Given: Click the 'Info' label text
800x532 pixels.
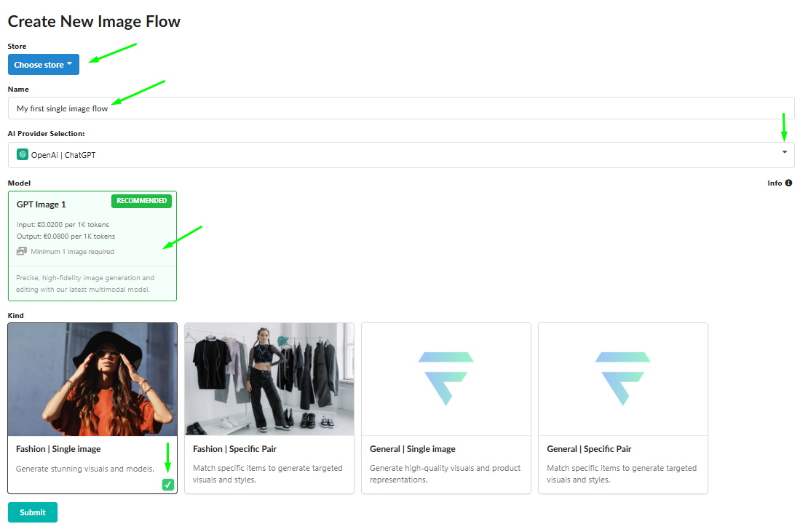Looking at the screenshot, I should [x=775, y=183].
